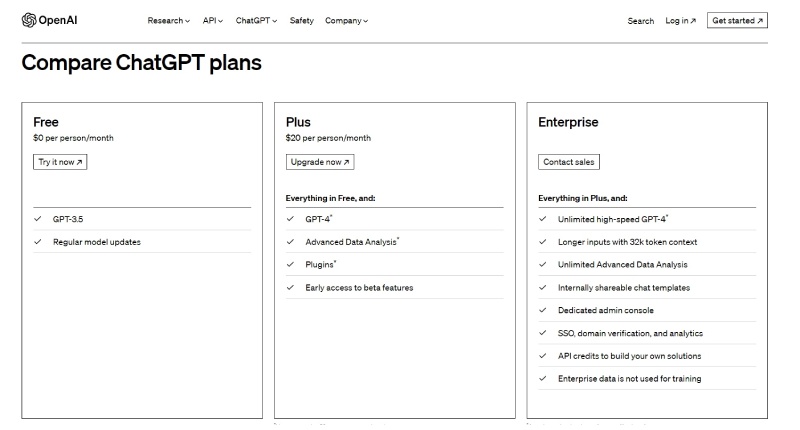800x430 pixels.
Task: Click Contact sales for Enterprise plan
Action: [x=569, y=162]
